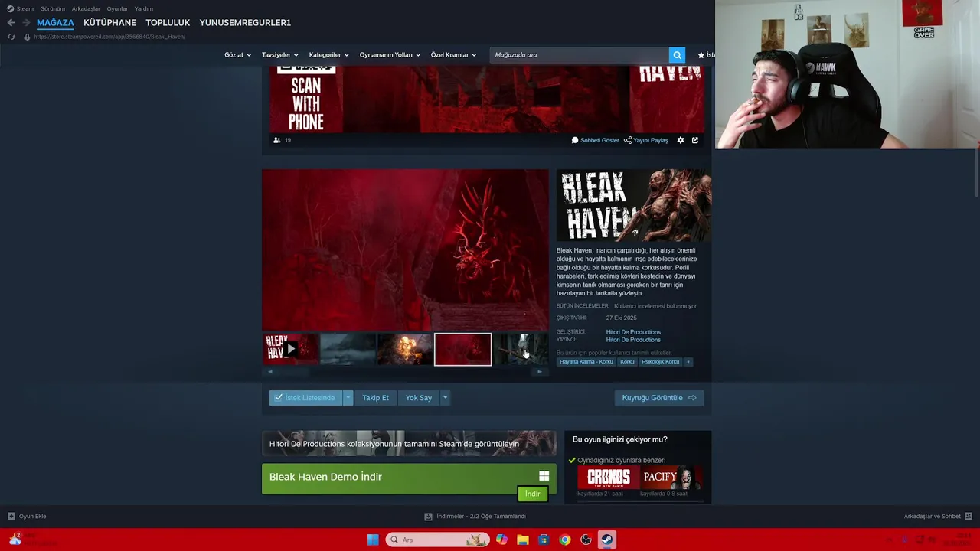
Task: Click the Hayatta Kalma - Korku tag
Action: pyautogui.click(x=586, y=362)
